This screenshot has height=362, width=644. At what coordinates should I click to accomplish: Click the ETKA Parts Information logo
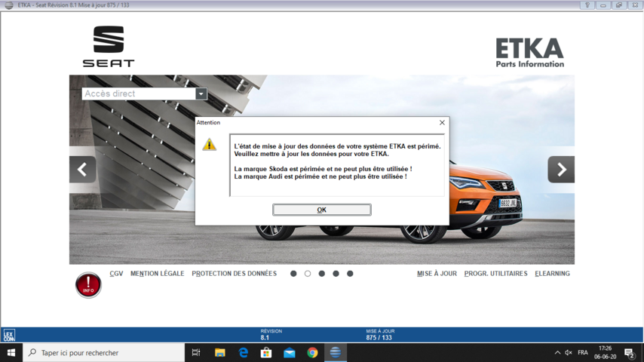coord(530,53)
